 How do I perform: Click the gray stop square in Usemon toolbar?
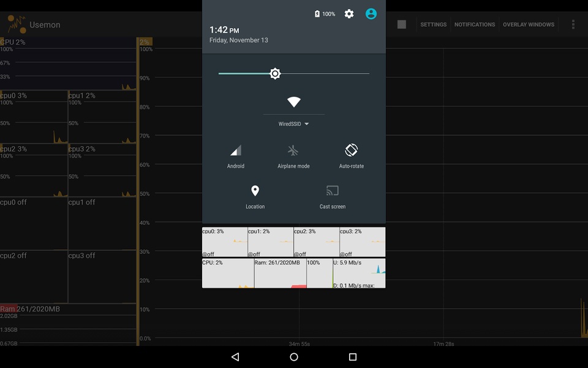402,25
